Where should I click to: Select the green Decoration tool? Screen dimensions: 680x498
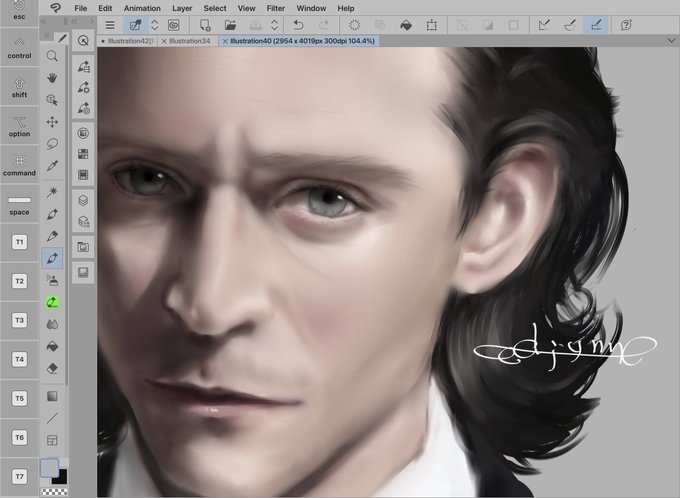point(52,302)
